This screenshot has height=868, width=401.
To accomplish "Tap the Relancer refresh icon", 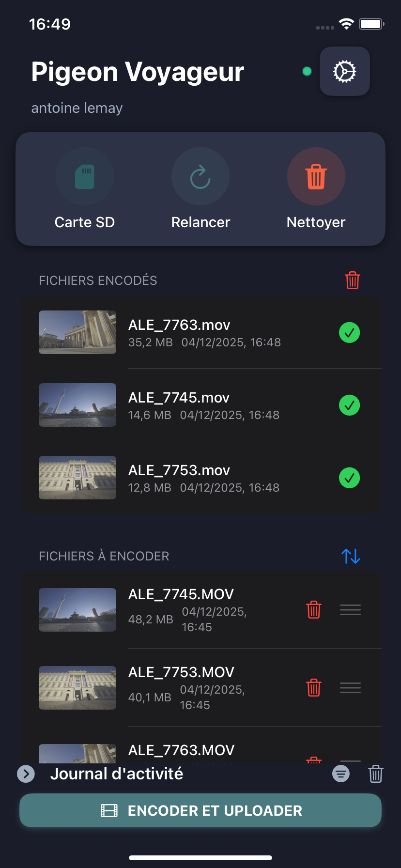I will (200, 176).
